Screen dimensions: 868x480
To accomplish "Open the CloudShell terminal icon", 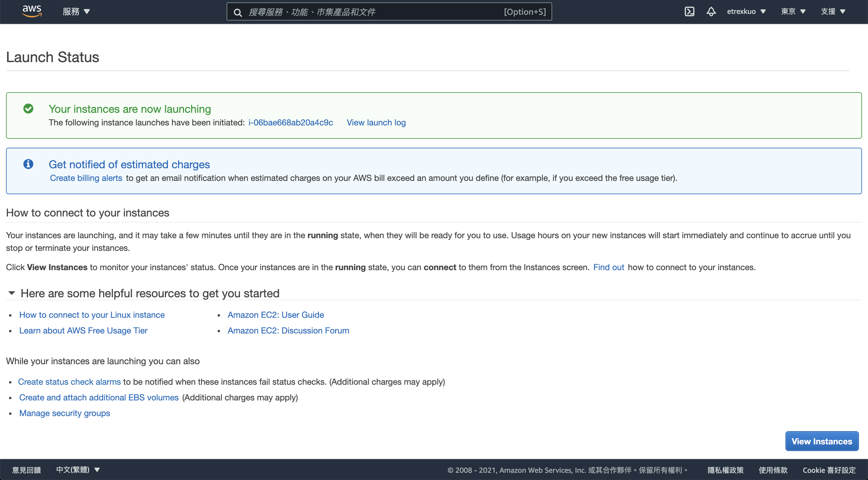I will tap(689, 11).
